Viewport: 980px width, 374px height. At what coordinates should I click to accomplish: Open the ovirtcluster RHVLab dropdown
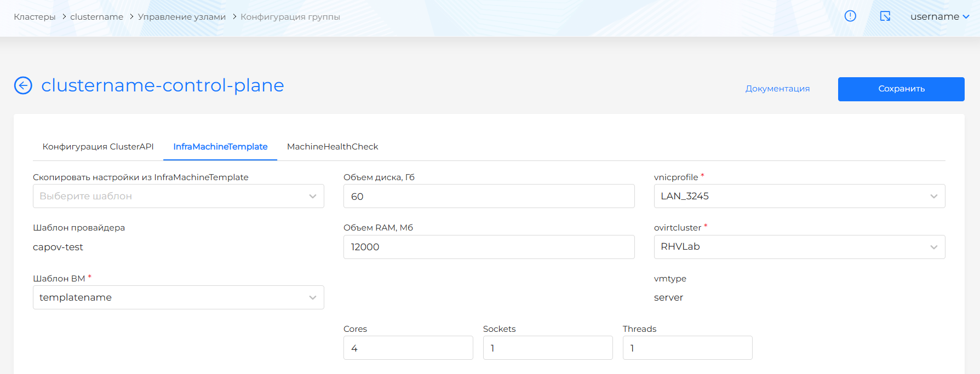(799, 247)
